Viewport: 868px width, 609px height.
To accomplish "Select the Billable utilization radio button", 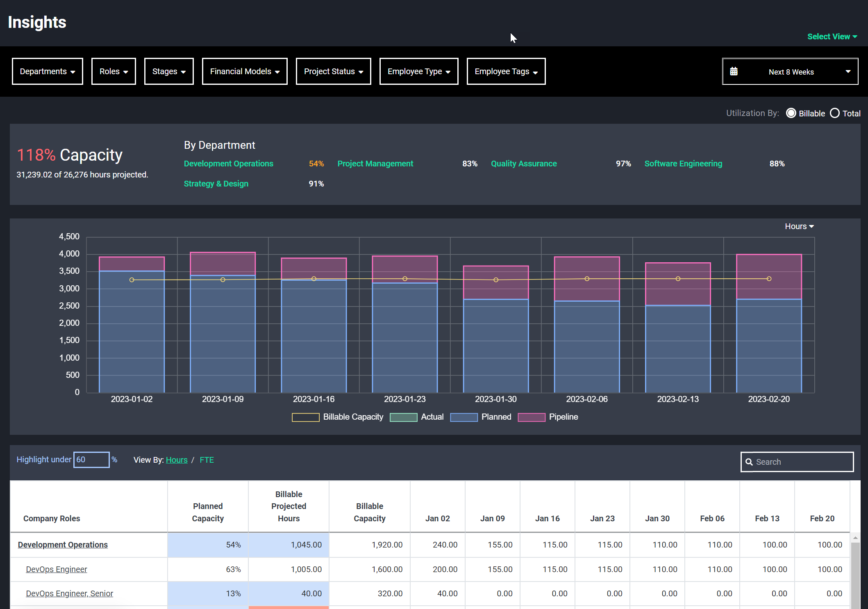I will point(791,113).
